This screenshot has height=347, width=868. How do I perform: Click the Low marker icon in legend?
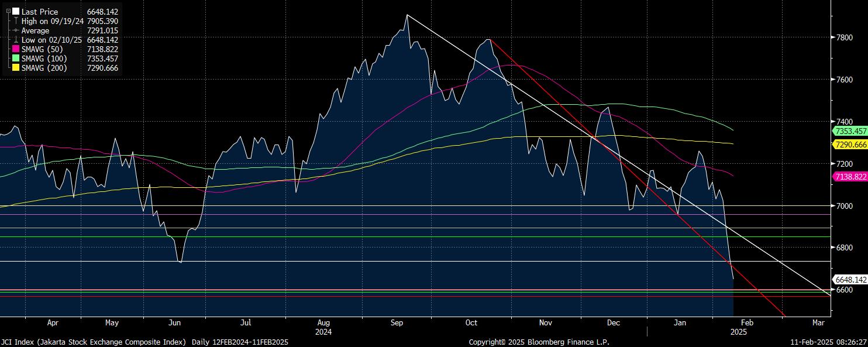[x=16, y=40]
